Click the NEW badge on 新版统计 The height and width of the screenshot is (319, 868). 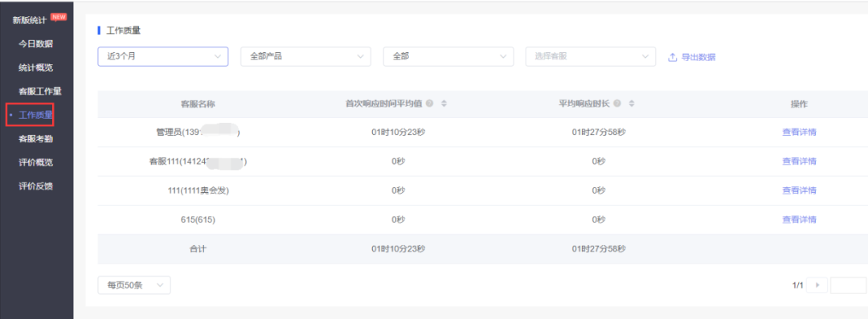58,17
